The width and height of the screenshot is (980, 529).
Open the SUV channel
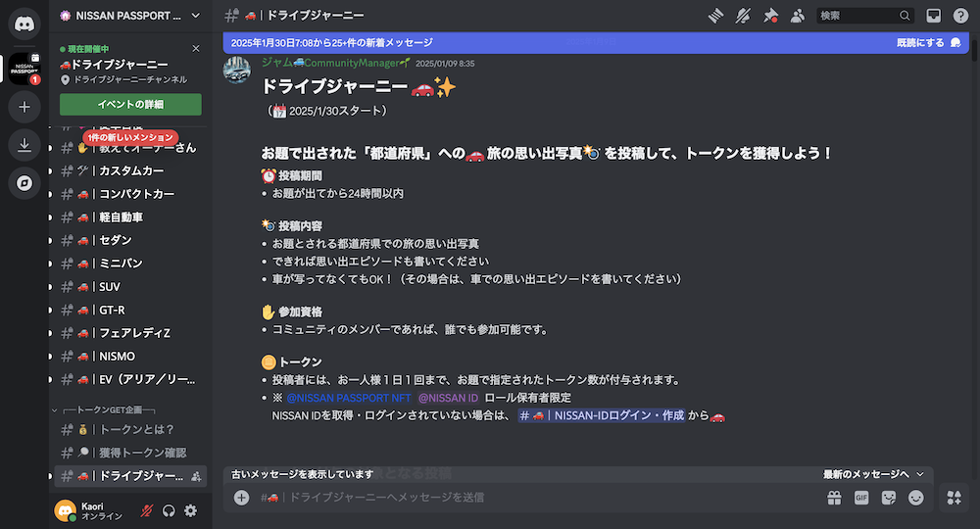(x=130, y=287)
